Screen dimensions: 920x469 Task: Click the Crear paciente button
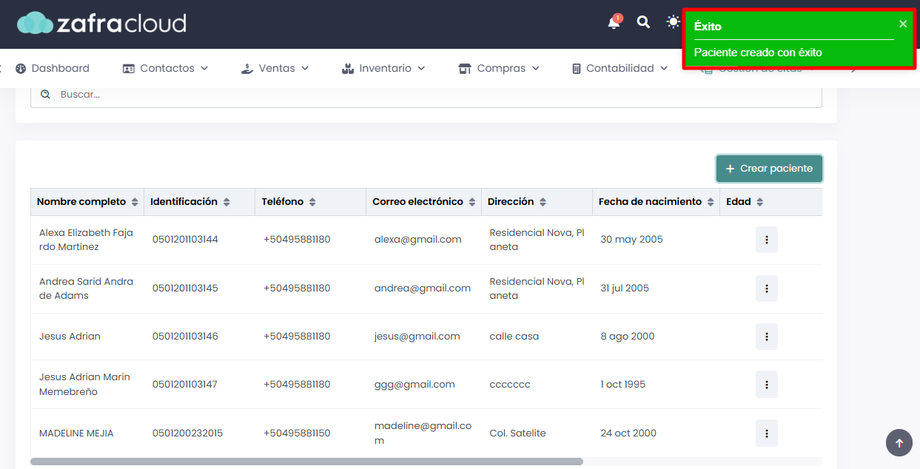[x=769, y=168]
